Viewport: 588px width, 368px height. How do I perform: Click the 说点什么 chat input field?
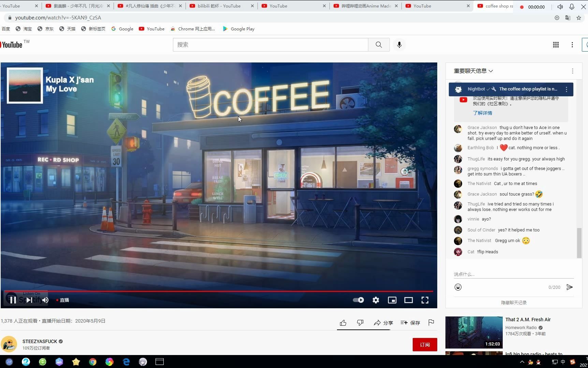(x=495, y=274)
